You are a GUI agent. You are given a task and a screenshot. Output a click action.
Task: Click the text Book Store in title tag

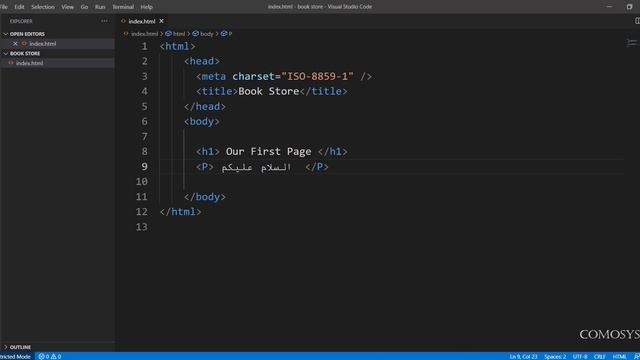pos(269,91)
